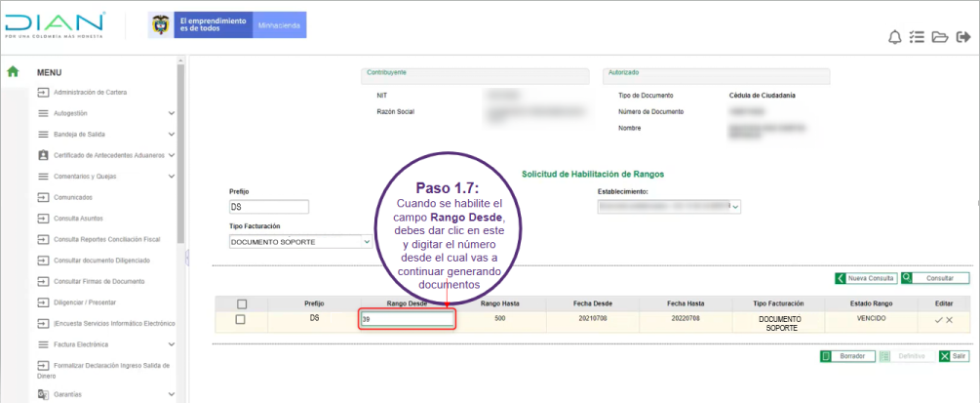
Task: Click into the Rango Desde field
Action: (x=406, y=320)
